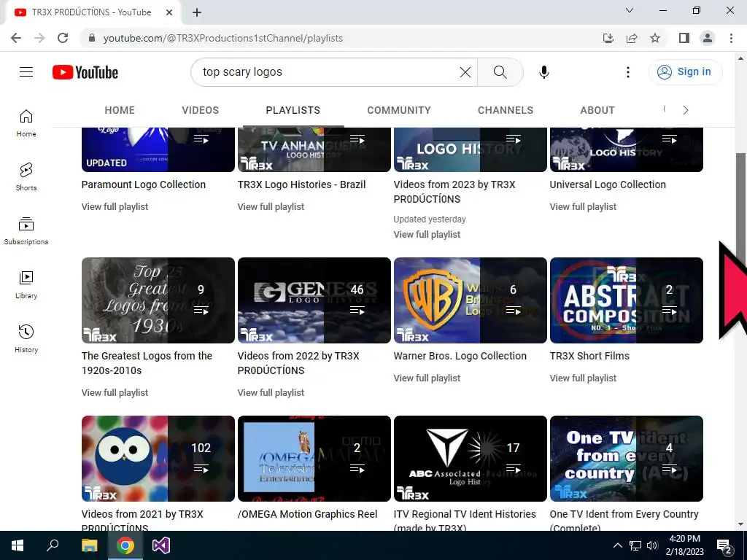Share this page icon in address bar
This screenshot has height=560, width=747.
point(632,38)
